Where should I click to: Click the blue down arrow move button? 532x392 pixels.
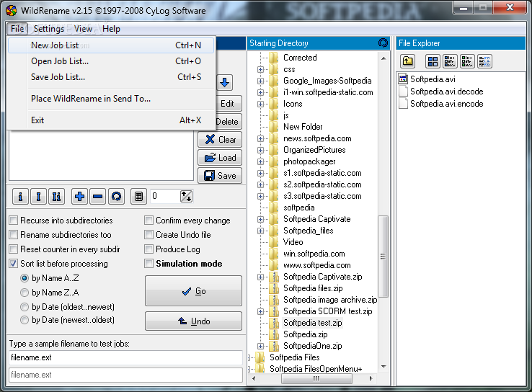click(224, 82)
